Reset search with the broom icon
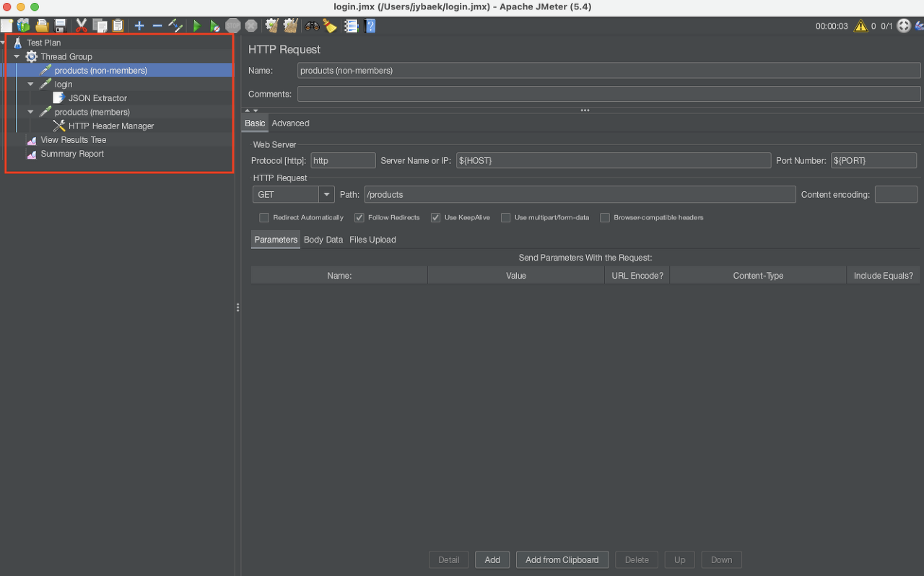This screenshot has height=576, width=924. [x=330, y=26]
